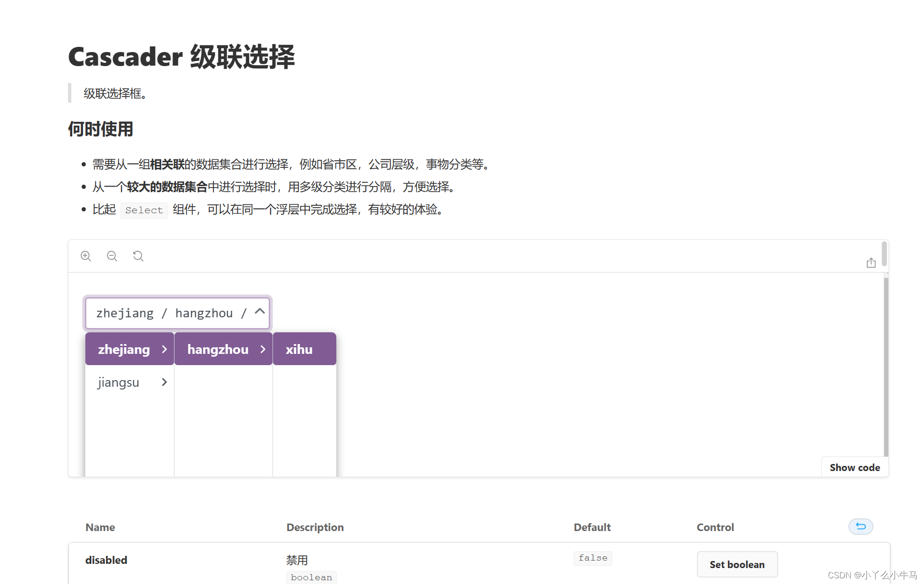
Task: Zoom in the canvas preview
Action: (86, 256)
